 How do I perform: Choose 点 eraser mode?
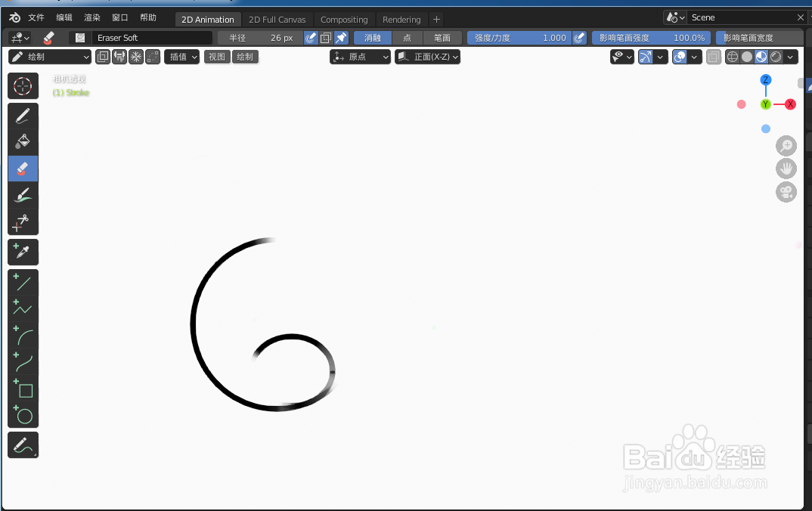[407, 38]
